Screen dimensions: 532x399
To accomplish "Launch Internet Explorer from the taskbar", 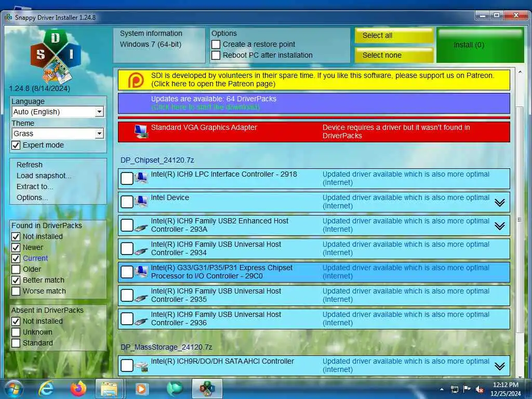I will [x=46, y=389].
